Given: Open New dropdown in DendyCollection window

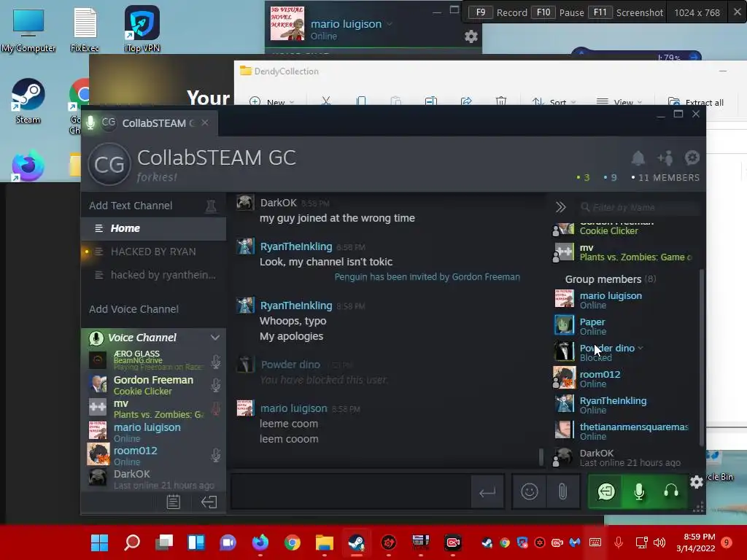Looking at the screenshot, I should (x=271, y=101).
